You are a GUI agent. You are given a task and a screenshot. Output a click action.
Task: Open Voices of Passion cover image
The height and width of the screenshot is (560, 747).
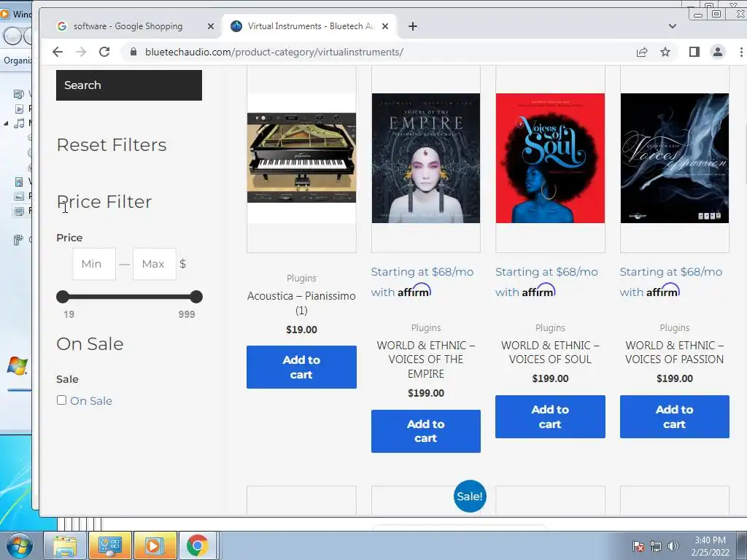click(675, 157)
